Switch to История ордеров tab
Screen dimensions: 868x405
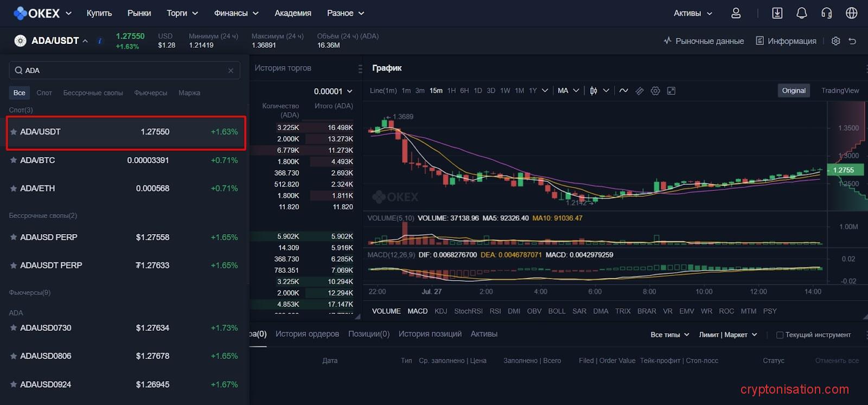point(307,334)
